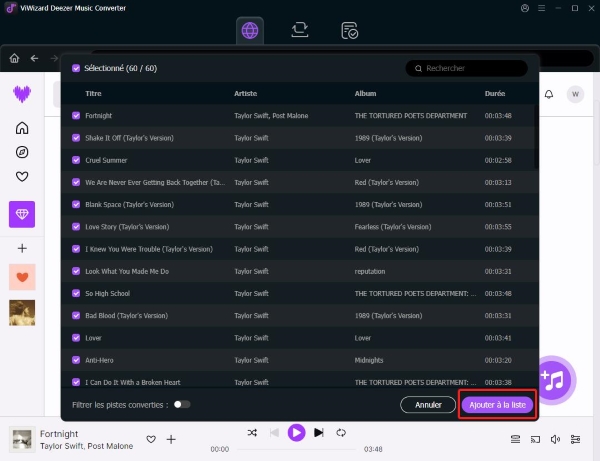Image resolution: width=600 pixels, height=461 pixels.
Task: Toggle repeat mode
Action: [x=341, y=433]
